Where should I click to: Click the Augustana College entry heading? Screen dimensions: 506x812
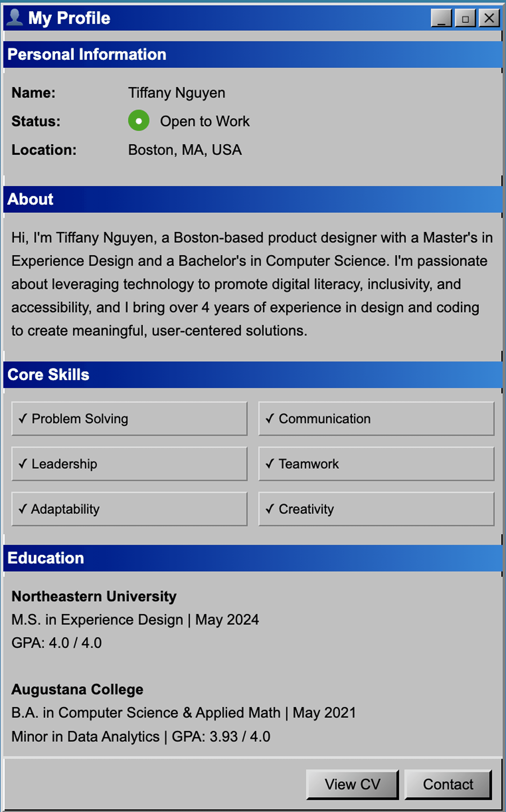coord(77,689)
